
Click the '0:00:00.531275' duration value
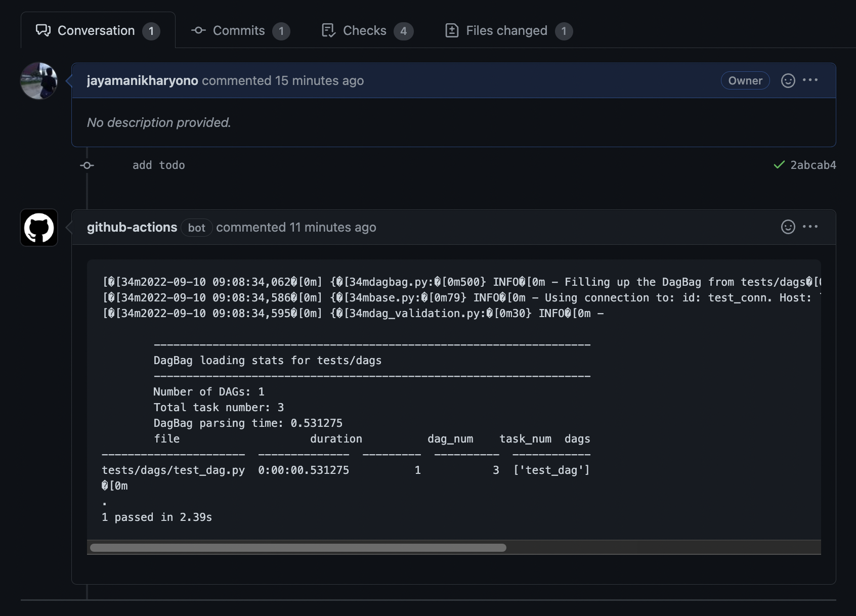click(x=304, y=470)
